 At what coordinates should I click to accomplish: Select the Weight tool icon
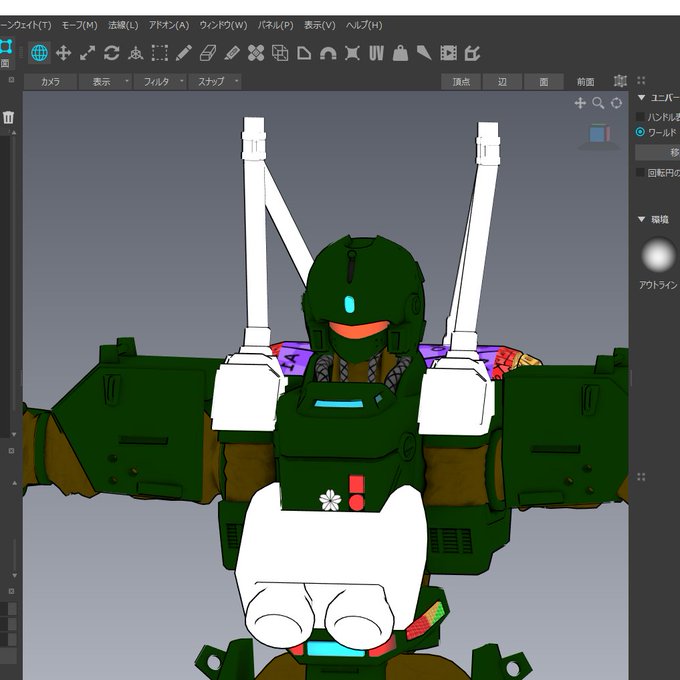(x=400, y=53)
